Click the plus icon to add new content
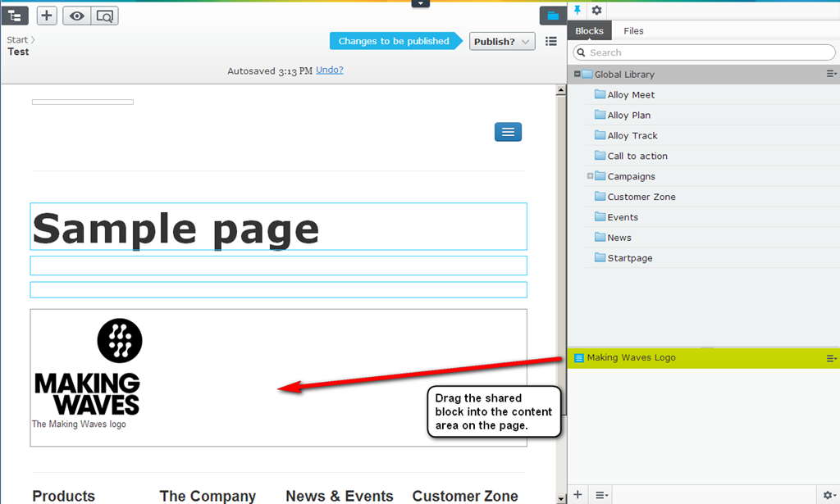Viewport: 840px width, 504px height. (x=48, y=16)
